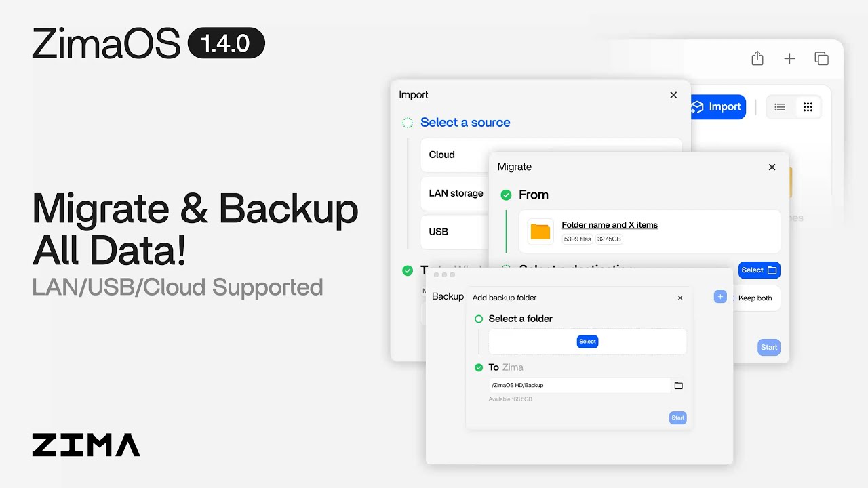The width and height of the screenshot is (868, 488).
Task: Click the green check in Import dialog lower step
Action: 408,270
